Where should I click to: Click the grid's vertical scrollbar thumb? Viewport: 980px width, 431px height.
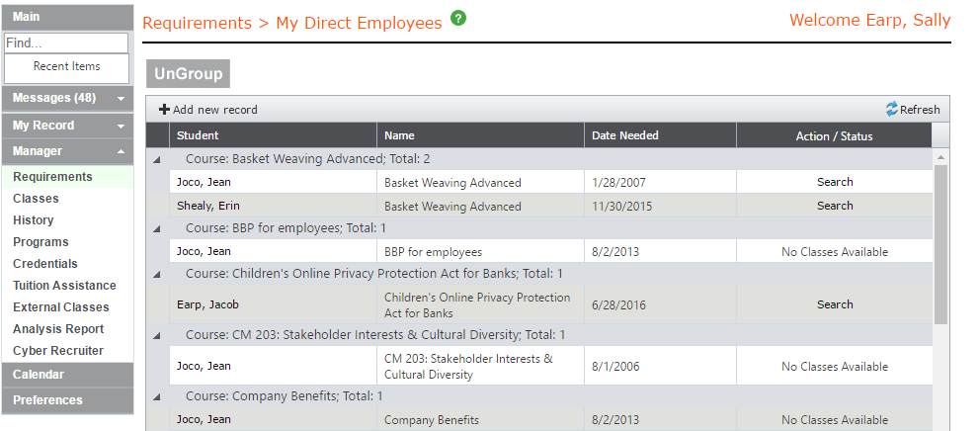click(940, 242)
